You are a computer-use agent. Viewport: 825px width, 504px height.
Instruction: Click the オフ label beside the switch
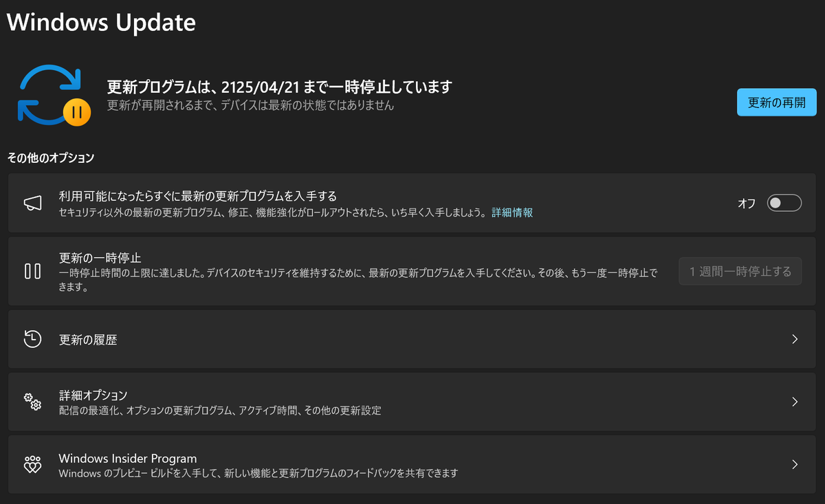point(746,203)
